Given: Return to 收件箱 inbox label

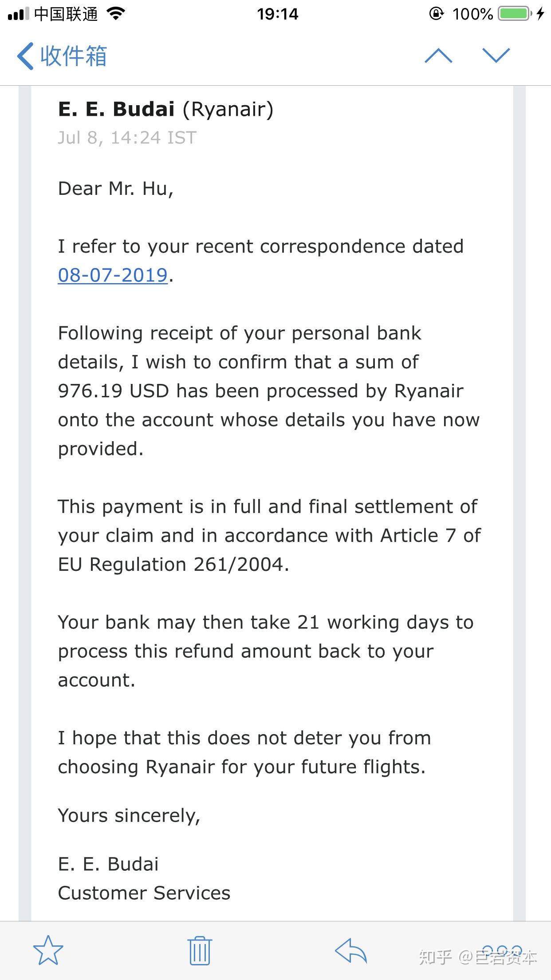Looking at the screenshot, I should (74, 56).
